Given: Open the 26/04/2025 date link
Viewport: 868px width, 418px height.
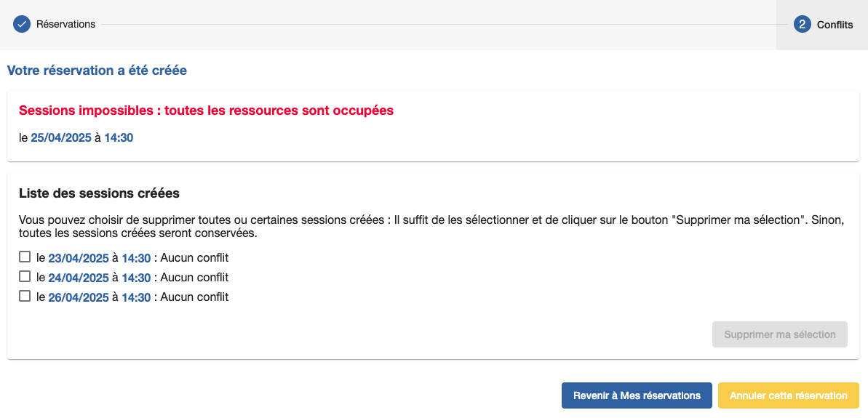Looking at the screenshot, I should tap(79, 297).
